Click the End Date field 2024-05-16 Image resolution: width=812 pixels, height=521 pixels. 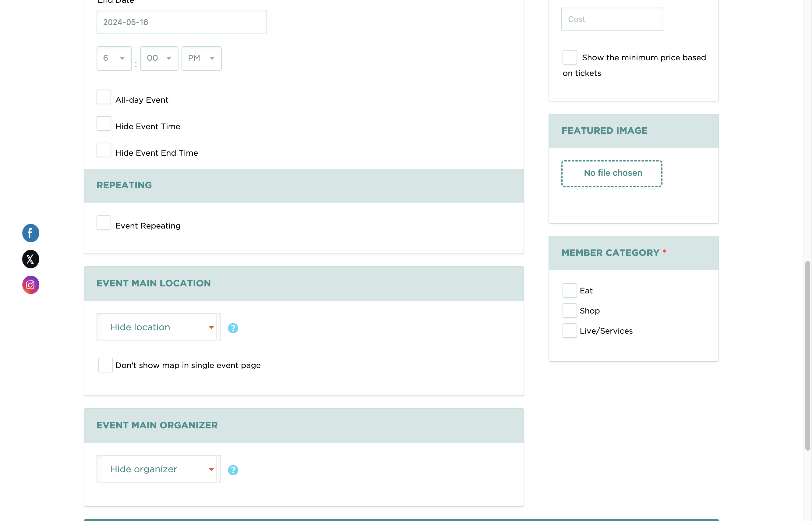click(182, 22)
